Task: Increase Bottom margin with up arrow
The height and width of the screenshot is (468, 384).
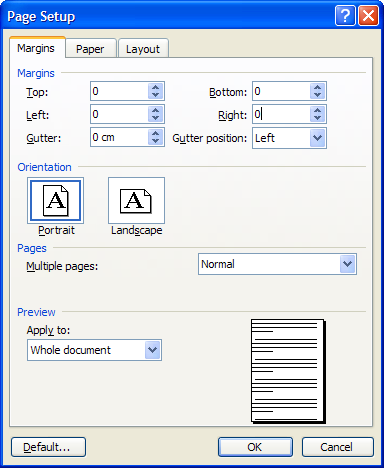Action: pyautogui.click(x=317, y=87)
